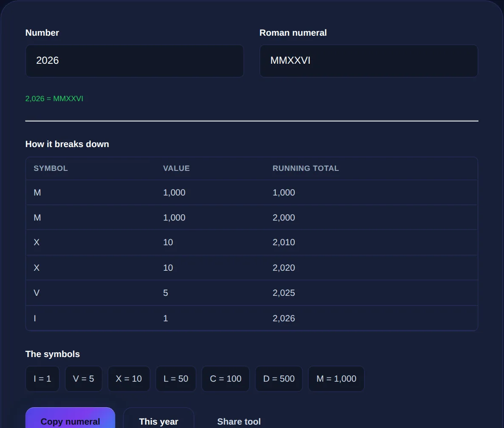Choose the 'M = 1,000' symbol chip
504x428 pixels.
tap(336, 379)
